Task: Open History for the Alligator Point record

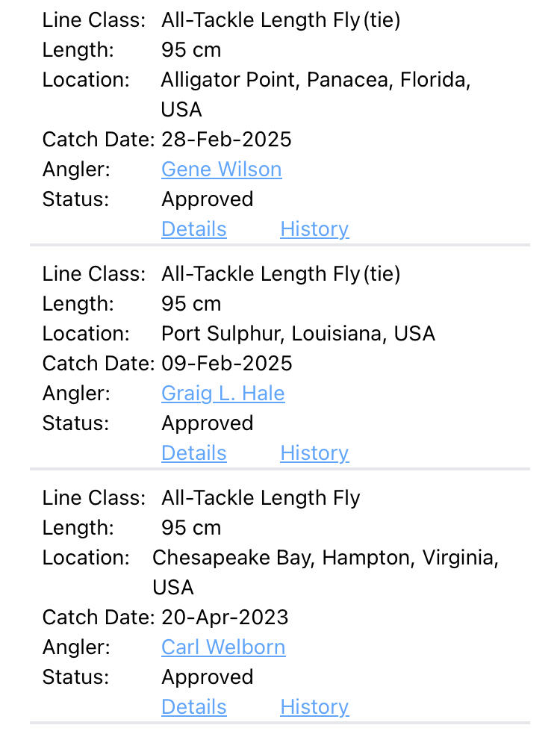Action: 314,229
